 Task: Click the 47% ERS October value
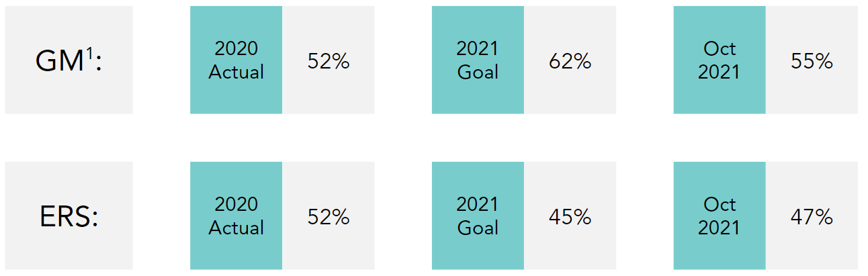[812, 217]
